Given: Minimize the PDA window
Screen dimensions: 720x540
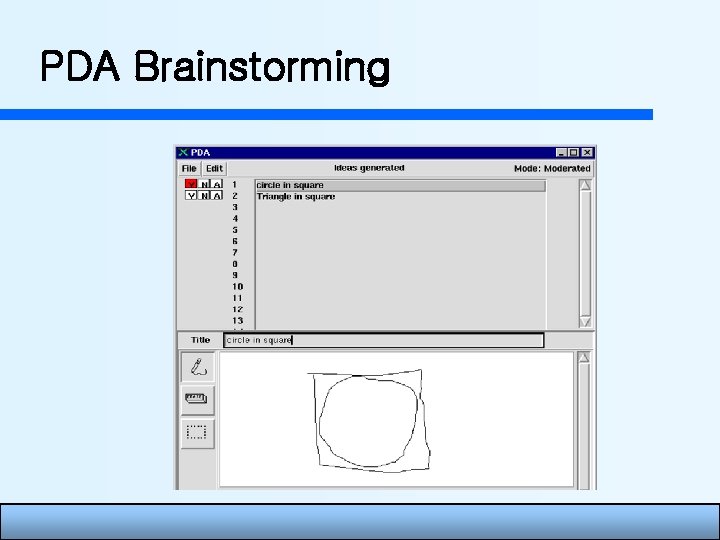Looking at the screenshot, I should [x=561, y=152].
